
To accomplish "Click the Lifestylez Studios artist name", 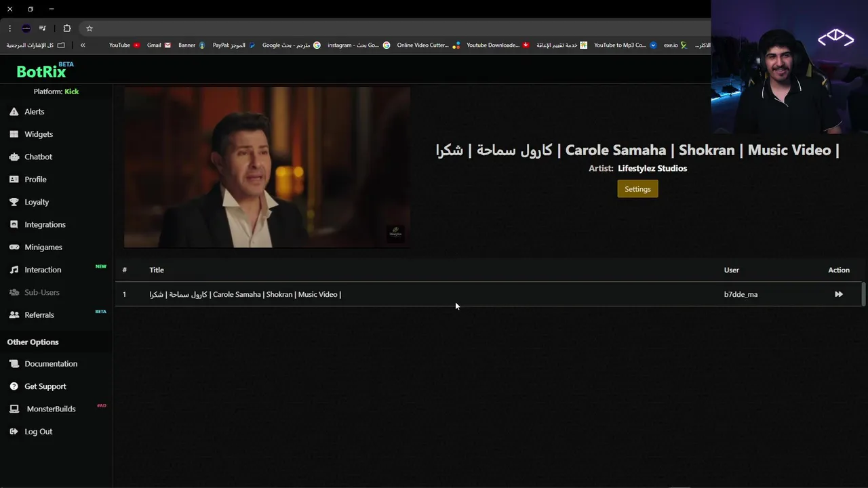I will (x=652, y=168).
